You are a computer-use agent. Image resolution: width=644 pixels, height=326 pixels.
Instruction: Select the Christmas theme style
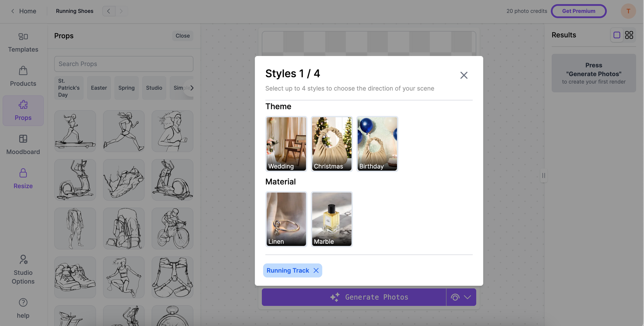[x=332, y=144]
